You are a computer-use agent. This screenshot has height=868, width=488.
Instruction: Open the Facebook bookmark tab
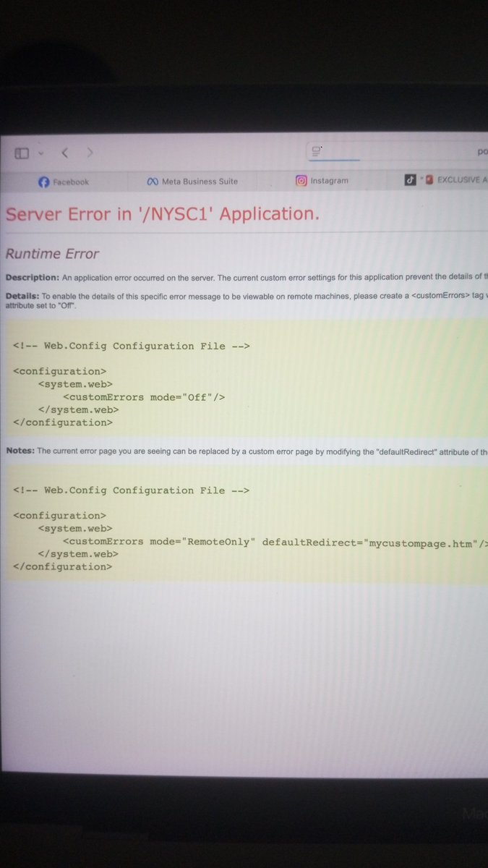pyautogui.click(x=64, y=182)
